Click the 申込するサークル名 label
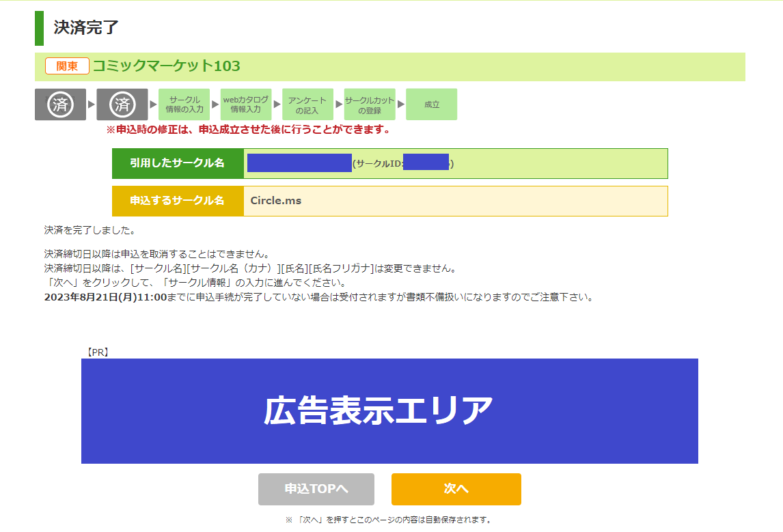Image resolution: width=783 pixels, height=532 pixels. point(178,201)
